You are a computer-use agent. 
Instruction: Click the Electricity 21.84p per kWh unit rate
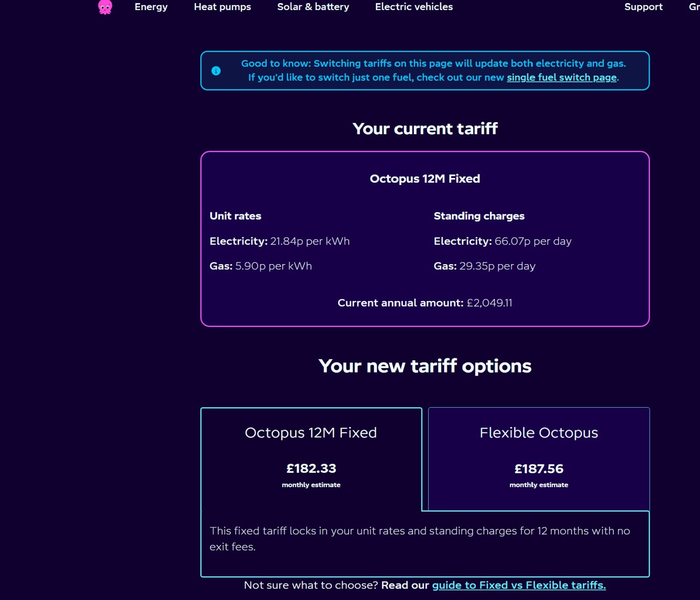point(280,241)
